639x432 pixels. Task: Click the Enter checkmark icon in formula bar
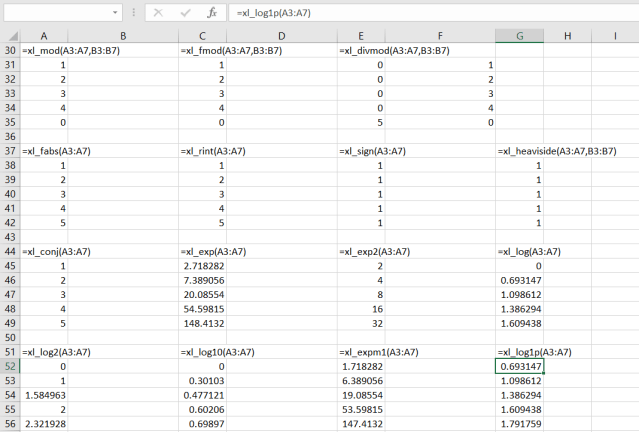click(185, 14)
